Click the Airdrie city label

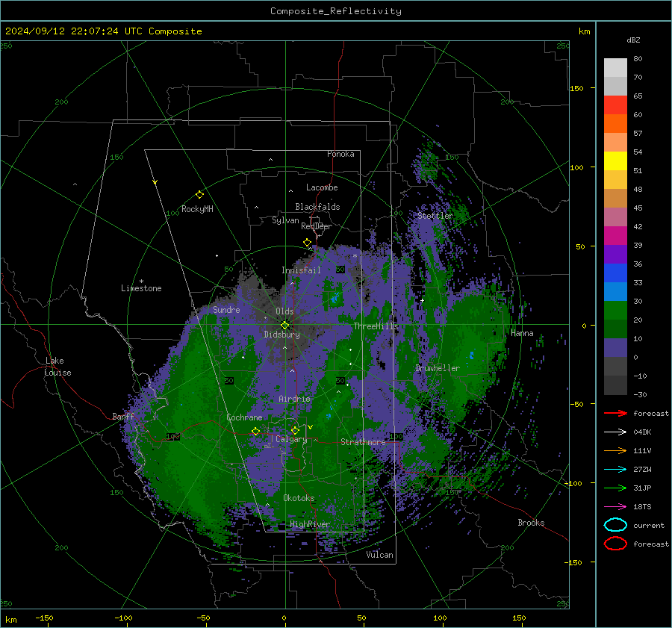tap(294, 399)
